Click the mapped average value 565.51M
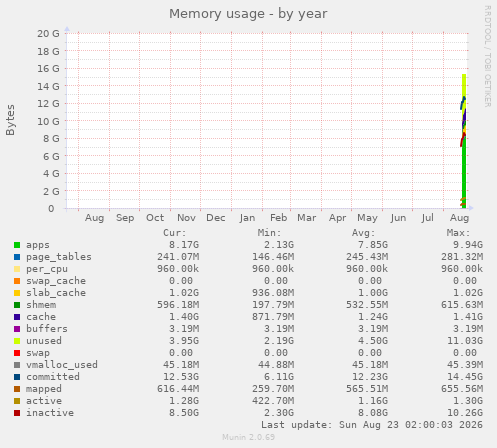The height and width of the screenshot is (448, 497). click(x=367, y=389)
